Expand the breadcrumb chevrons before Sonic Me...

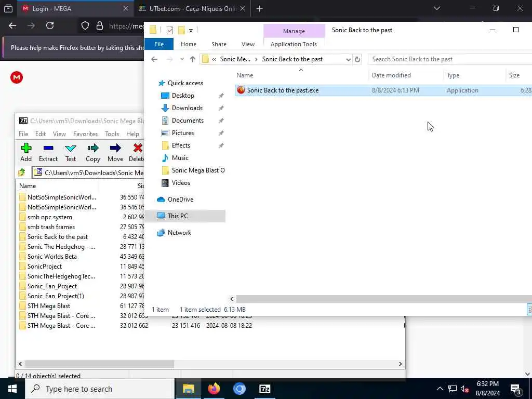pos(214,59)
